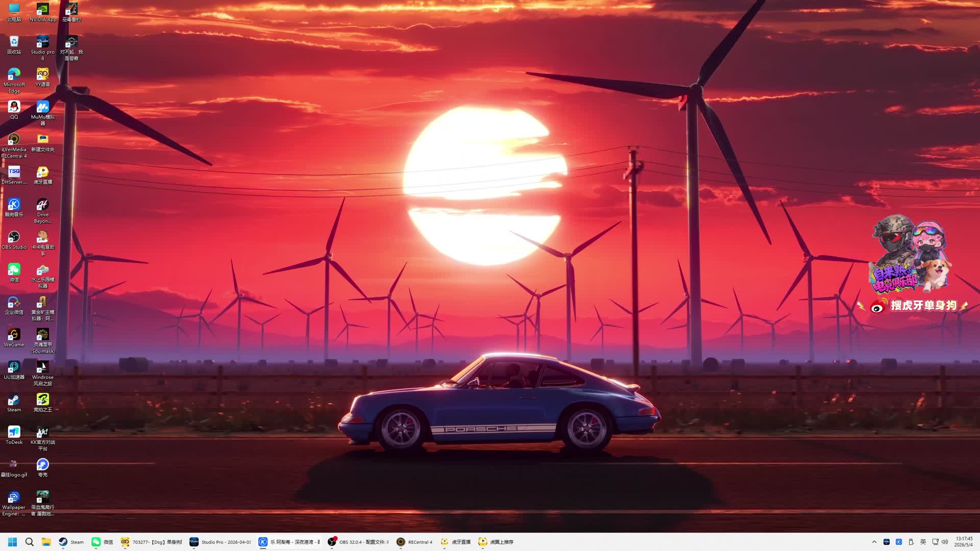Open the 回收站 Recycle Bin icon
The width and height of the screenshot is (980, 551).
[14, 45]
